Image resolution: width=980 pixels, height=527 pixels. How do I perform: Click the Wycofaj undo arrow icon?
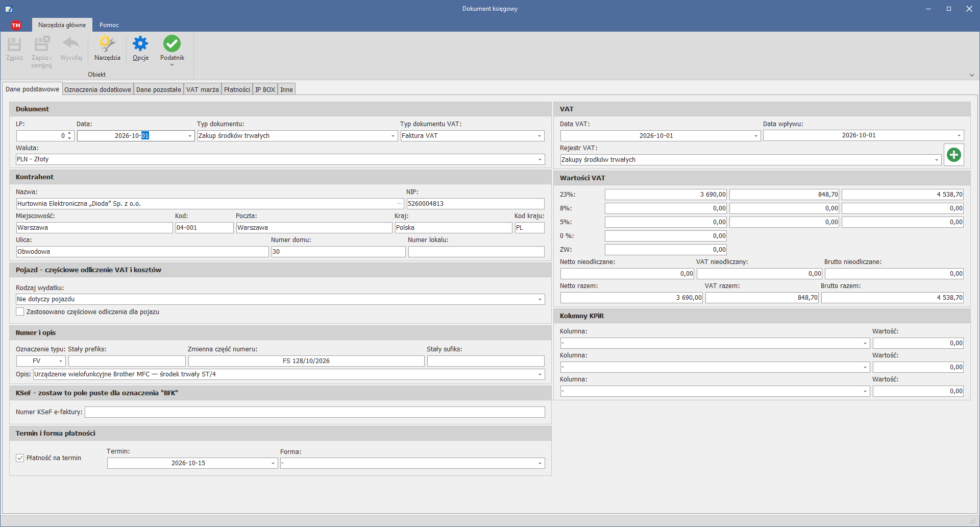(x=71, y=43)
